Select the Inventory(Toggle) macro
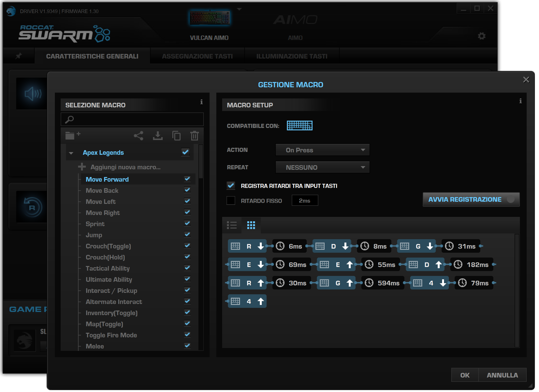Viewport: 539px width, 392px height. (112, 313)
